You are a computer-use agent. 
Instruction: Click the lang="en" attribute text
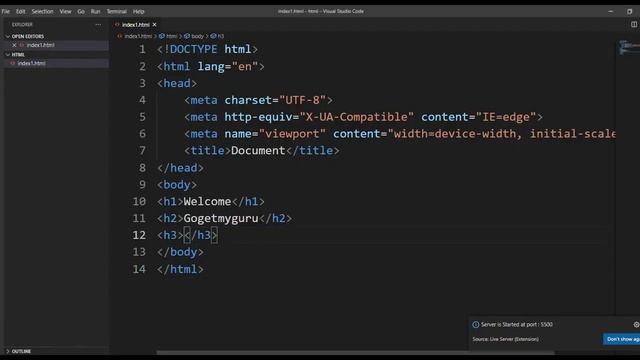click(x=228, y=67)
